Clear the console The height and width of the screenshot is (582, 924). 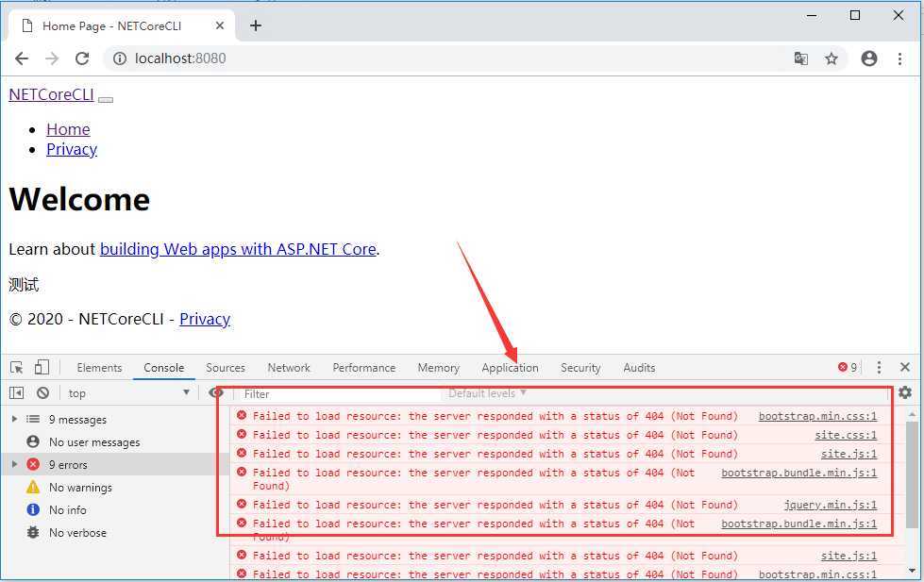click(43, 393)
